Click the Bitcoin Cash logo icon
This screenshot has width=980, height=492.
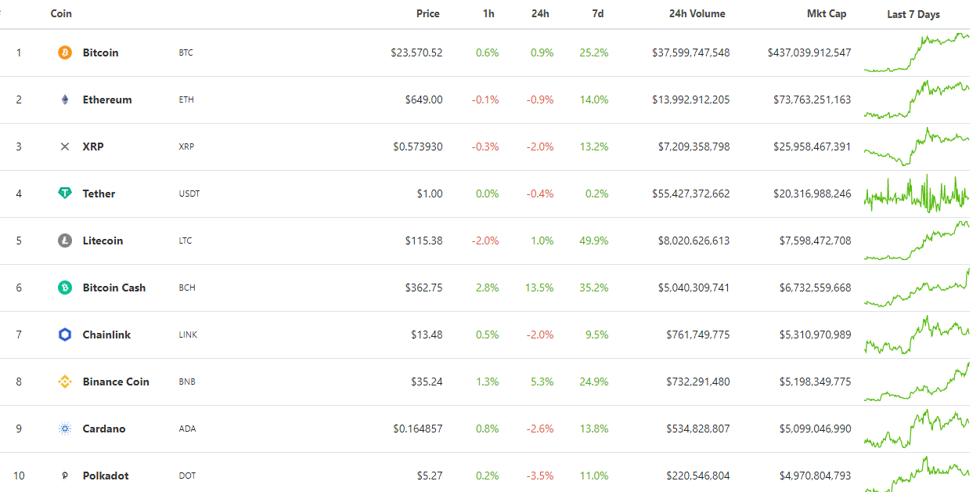[x=65, y=288]
